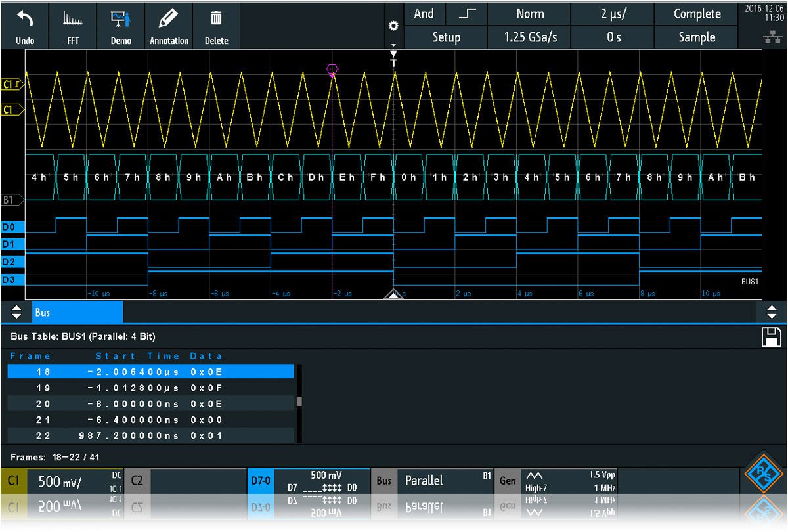Select the Annotation pencil tool

pyautogui.click(x=169, y=19)
